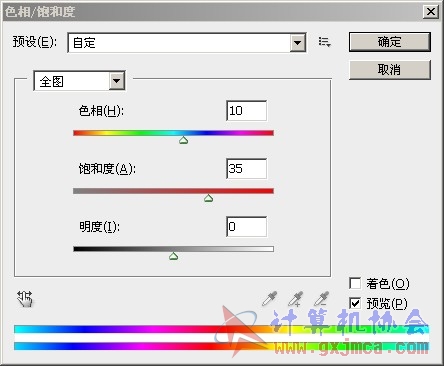Expand the 全图 channel dropdown arrow
This screenshot has height=366, width=444.
tap(116, 81)
